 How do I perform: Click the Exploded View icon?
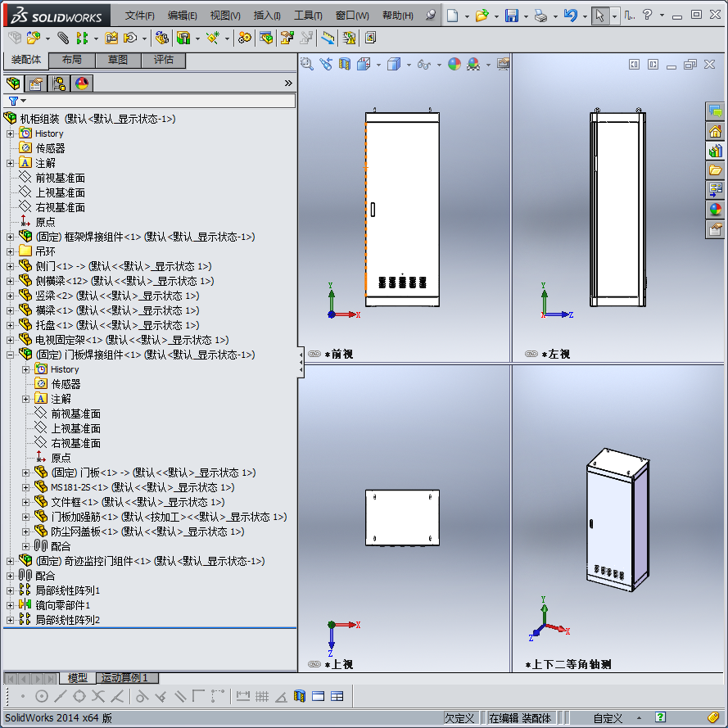click(x=287, y=38)
